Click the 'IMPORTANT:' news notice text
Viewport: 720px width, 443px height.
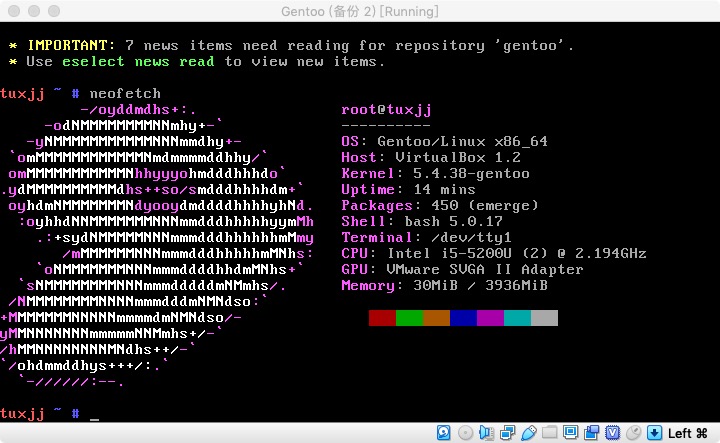(x=71, y=45)
